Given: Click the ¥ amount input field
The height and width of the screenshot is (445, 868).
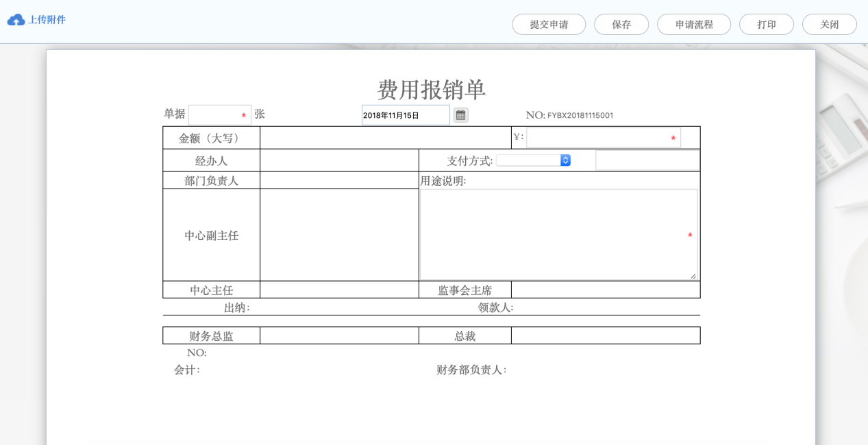Looking at the screenshot, I should [x=603, y=137].
